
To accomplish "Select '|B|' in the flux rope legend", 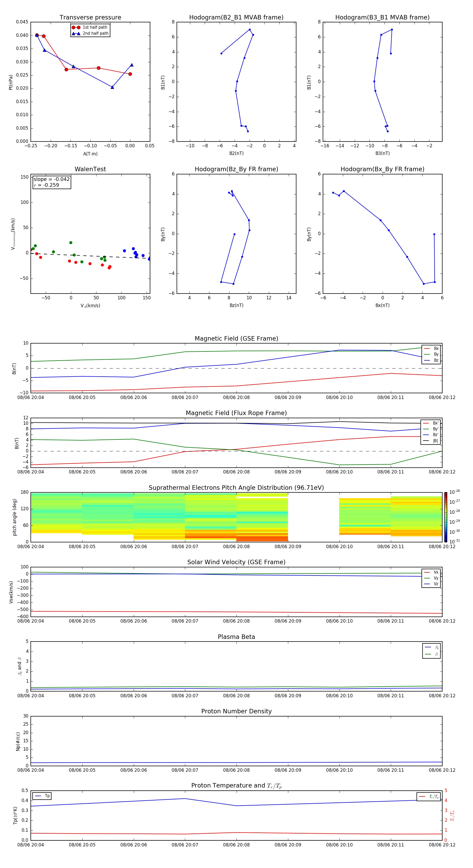I will click(431, 441).
